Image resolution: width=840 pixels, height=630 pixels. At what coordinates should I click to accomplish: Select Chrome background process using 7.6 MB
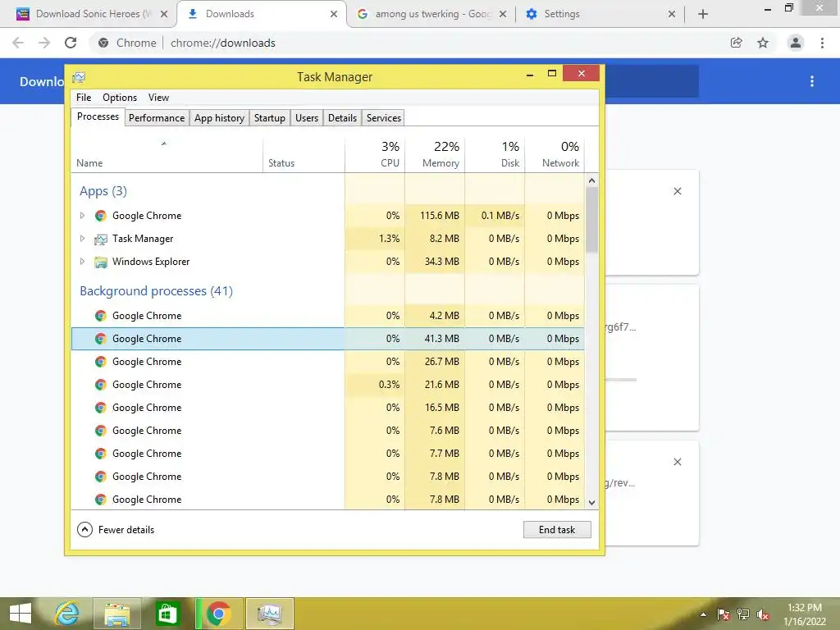coord(328,431)
